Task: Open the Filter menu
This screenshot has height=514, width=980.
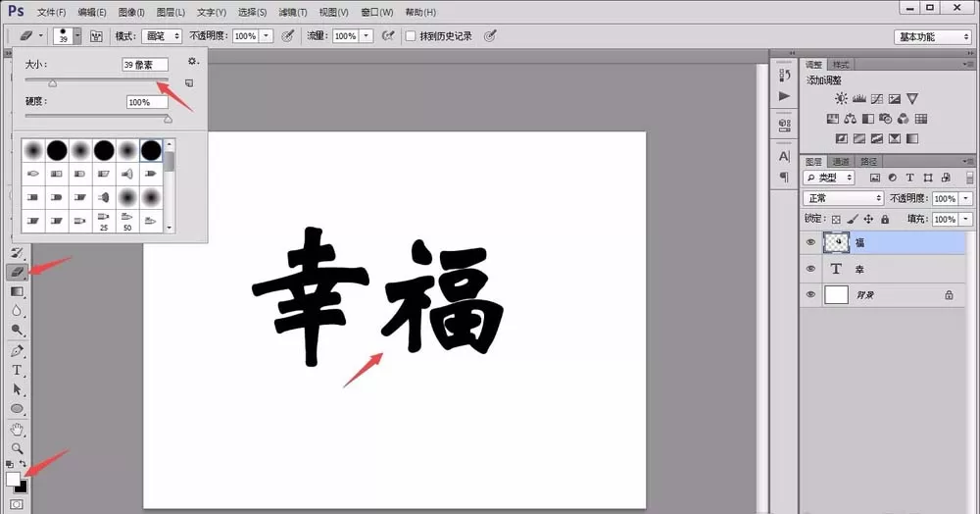Action: tap(292, 12)
